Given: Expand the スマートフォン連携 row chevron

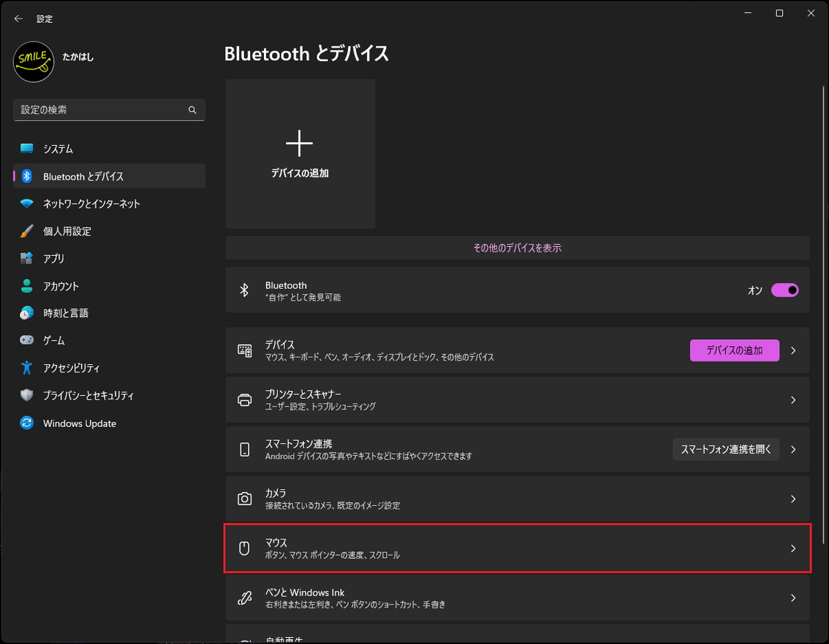Looking at the screenshot, I should (x=793, y=449).
